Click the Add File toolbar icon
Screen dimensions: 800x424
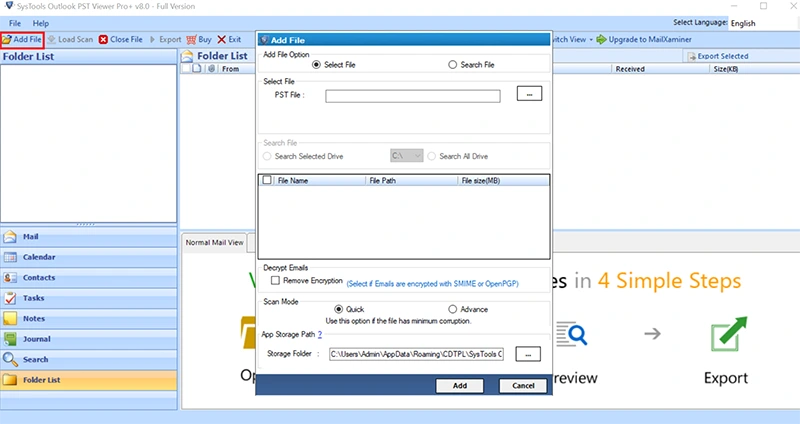7,39
